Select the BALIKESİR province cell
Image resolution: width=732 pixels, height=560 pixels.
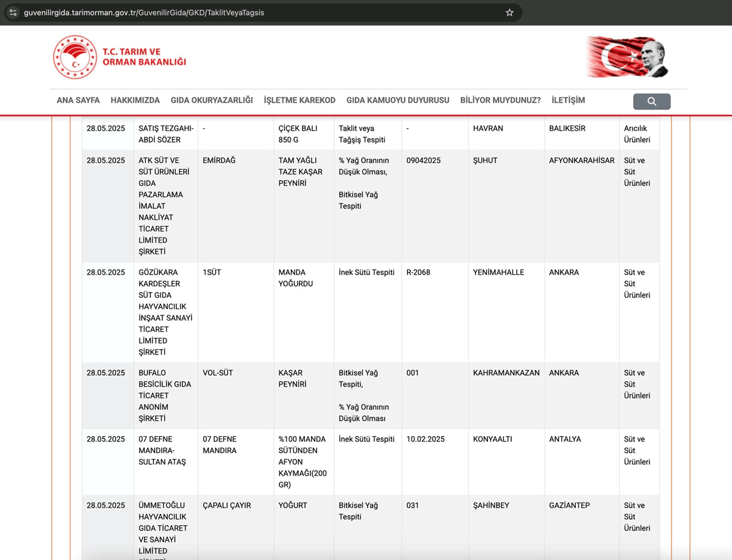pos(582,134)
